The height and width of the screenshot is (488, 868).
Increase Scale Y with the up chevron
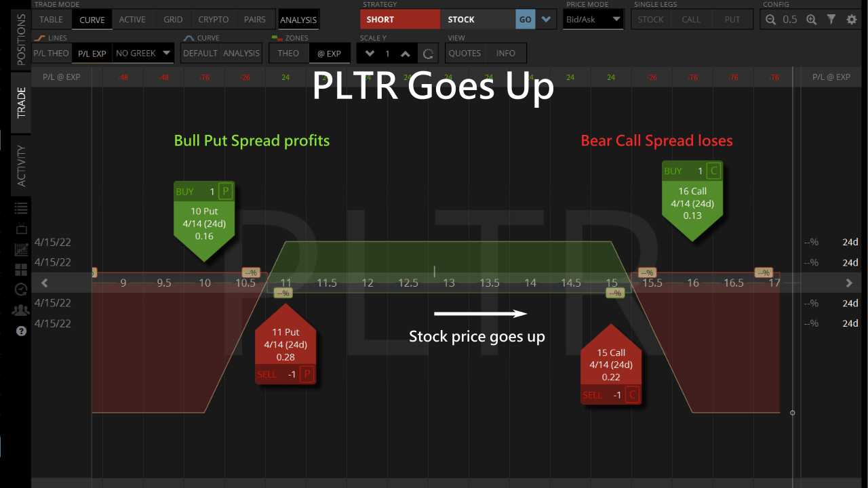tap(406, 54)
